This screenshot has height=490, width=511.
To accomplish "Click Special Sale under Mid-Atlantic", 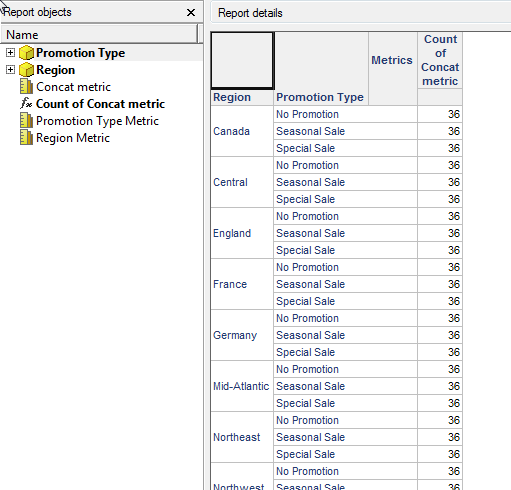I will pyautogui.click(x=345, y=403).
